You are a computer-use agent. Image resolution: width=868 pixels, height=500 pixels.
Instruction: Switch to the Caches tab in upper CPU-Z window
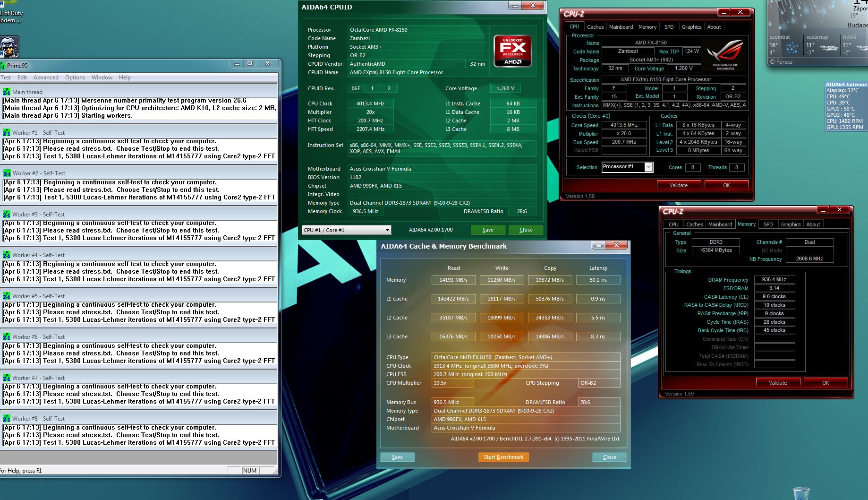595,27
